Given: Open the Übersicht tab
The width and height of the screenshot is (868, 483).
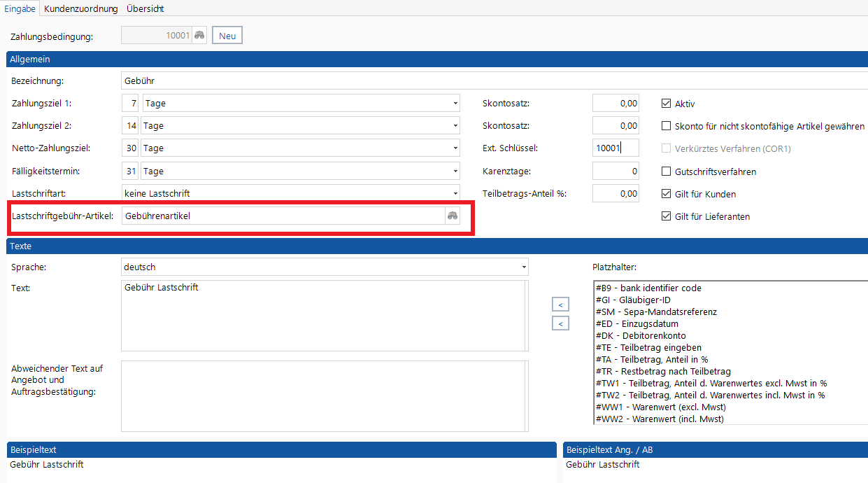Looking at the screenshot, I should click(145, 9).
